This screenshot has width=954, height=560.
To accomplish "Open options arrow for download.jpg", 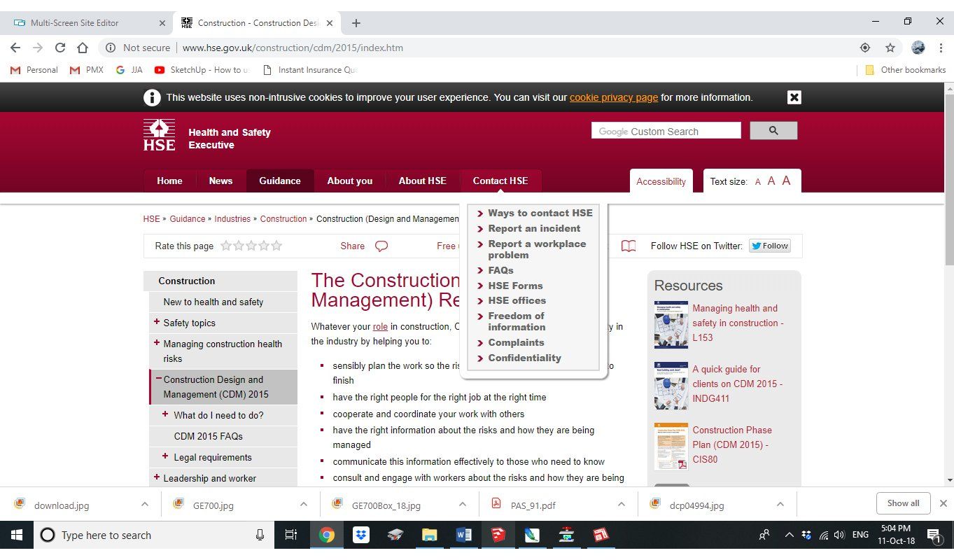I will tap(145, 504).
